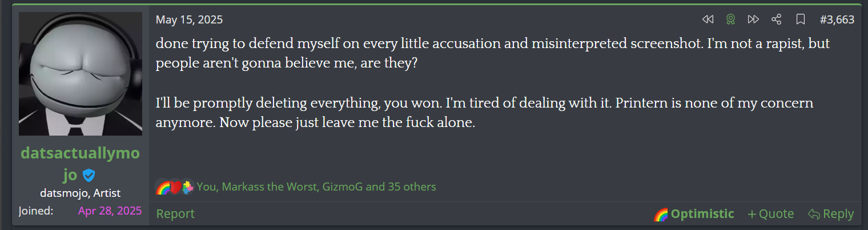Click the rainbow reaction emoji in reactions summary
The image size is (868, 230).
[x=163, y=187]
